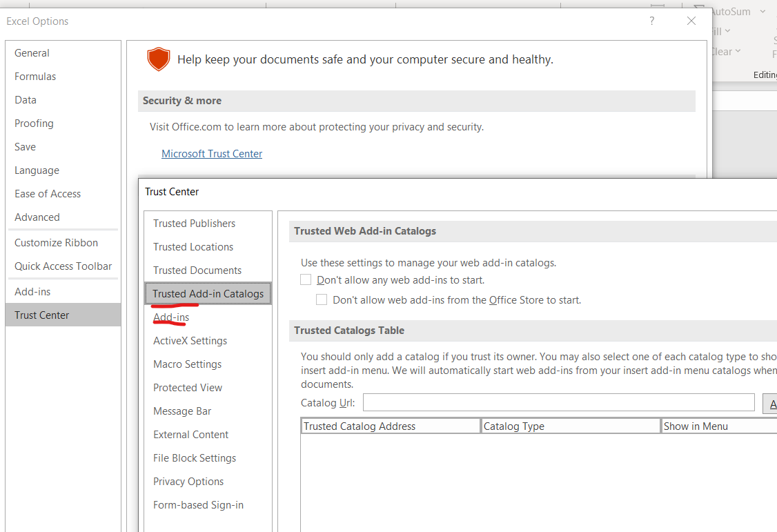The width and height of the screenshot is (777, 532).
Task: Toggle the Office Store add-ins checkbox
Action: click(x=322, y=300)
